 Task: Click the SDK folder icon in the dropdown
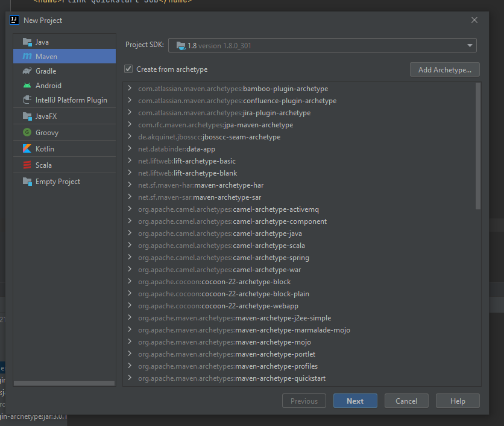[181, 46]
